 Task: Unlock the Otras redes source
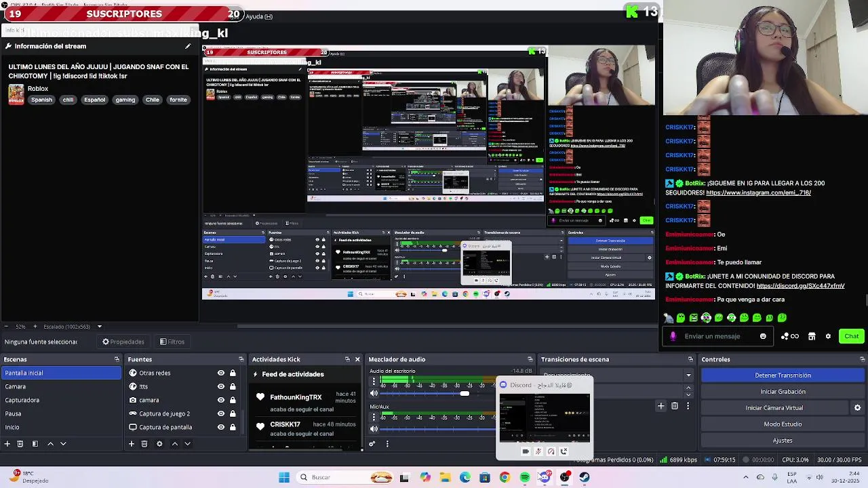point(233,373)
